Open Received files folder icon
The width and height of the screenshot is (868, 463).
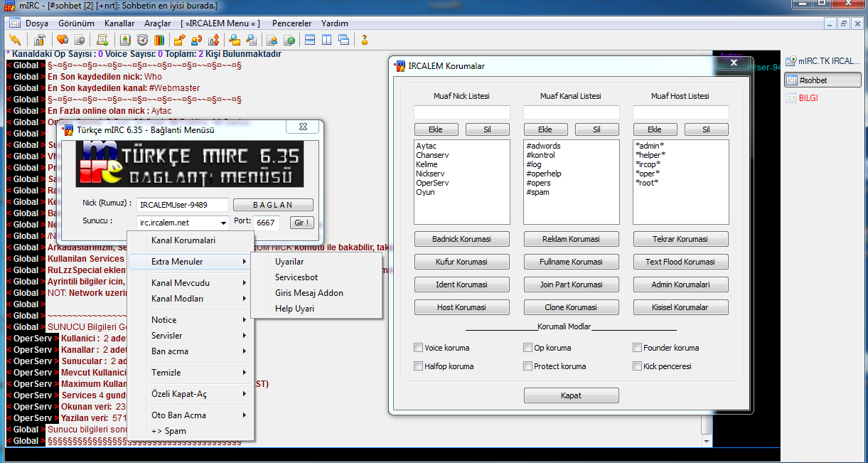[235, 40]
